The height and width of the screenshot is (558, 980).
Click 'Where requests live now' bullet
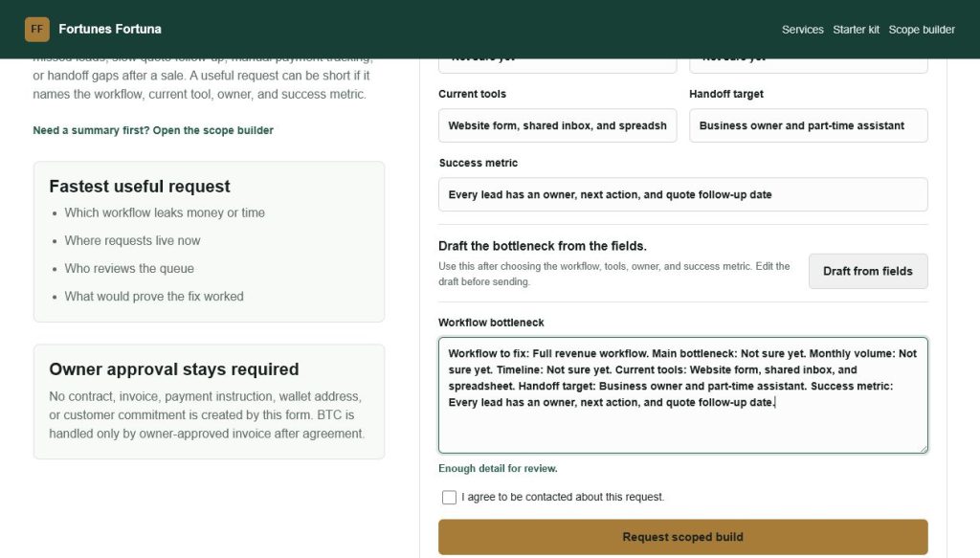tap(132, 240)
